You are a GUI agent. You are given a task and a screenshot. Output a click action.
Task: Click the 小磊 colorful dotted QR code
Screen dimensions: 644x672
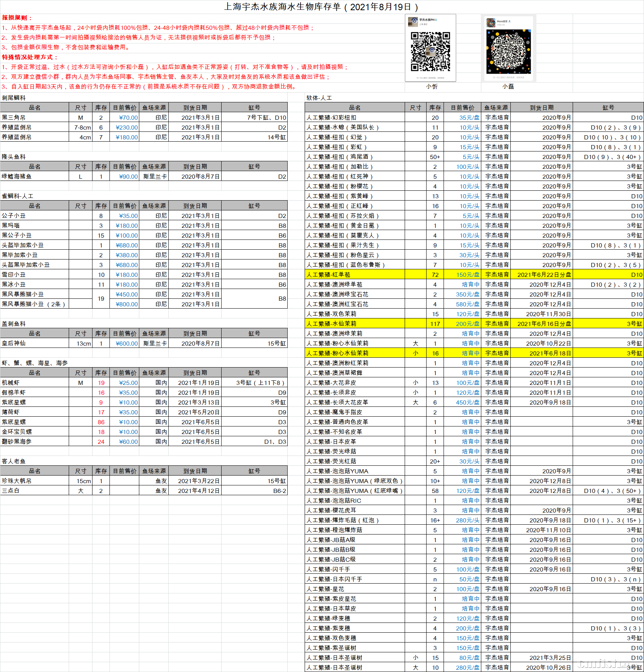[x=508, y=51]
